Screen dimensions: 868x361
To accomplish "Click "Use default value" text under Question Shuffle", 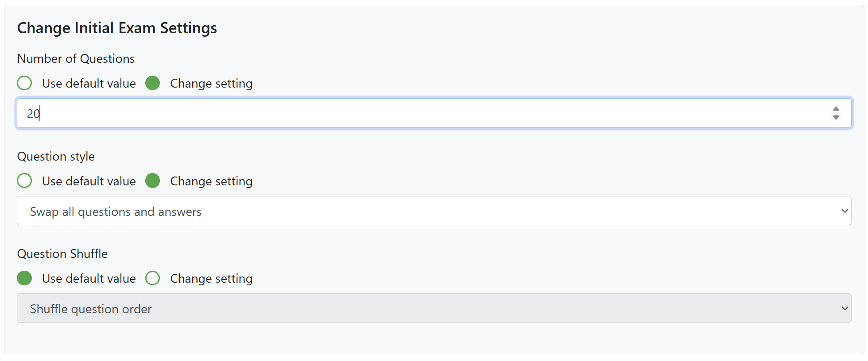I will coord(89,279).
